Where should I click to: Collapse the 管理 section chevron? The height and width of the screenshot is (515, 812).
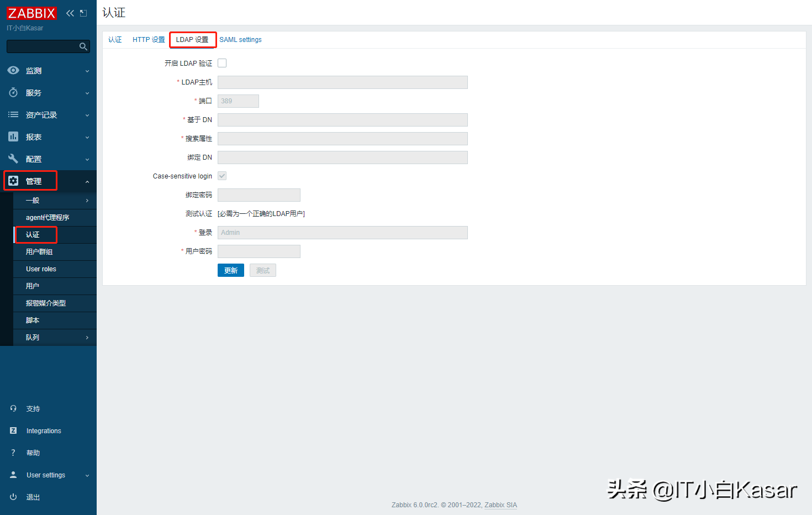click(x=87, y=182)
